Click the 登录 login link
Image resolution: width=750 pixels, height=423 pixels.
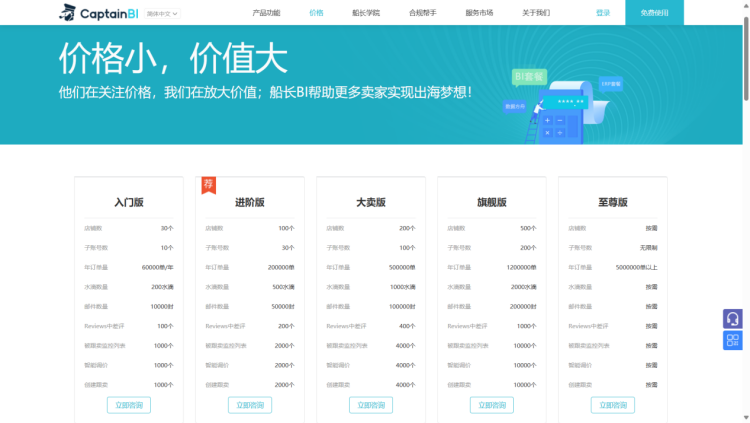(603, 13)
